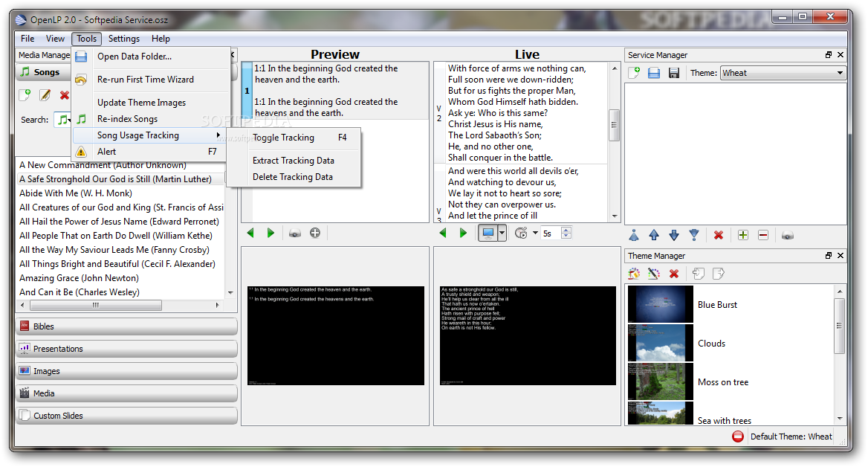The image size is (868, 467).
Task: Toggle the Live blank screen button
Action: tap(488, 233)
